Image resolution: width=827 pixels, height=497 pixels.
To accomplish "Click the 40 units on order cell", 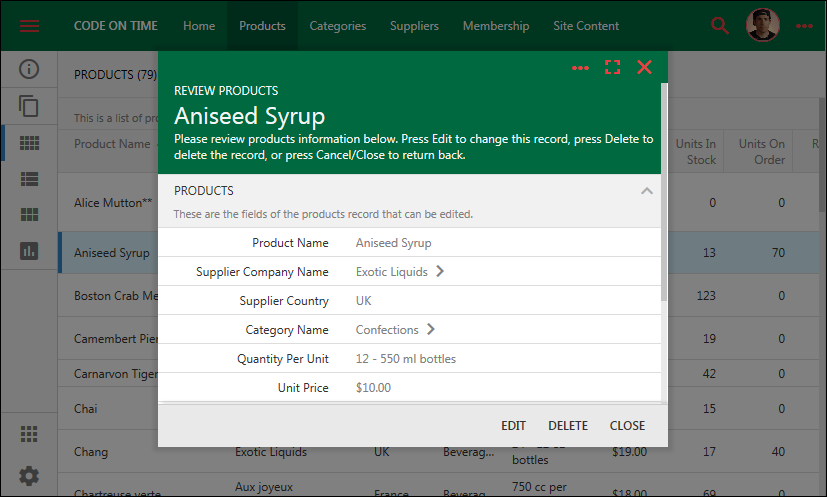I will (778, 452).
